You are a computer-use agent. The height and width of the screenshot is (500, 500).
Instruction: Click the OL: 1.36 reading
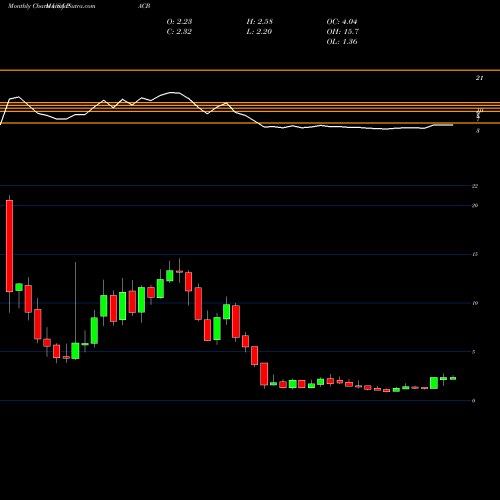tap(342, 41)
